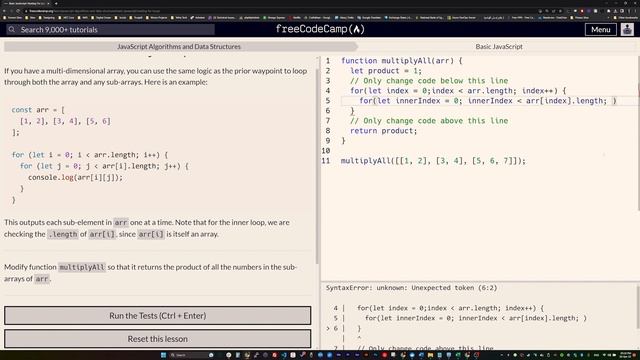Click editor line 'let product = 1;'
The height and width of the screenshot is (360, 640).
(386, 71)
